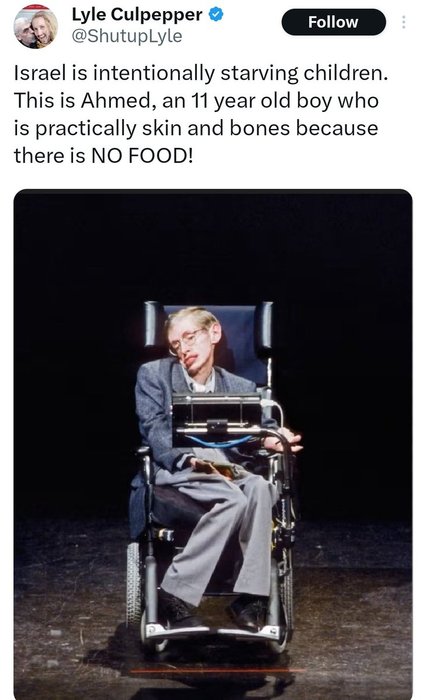
Task: Open Lyle Culpepper's profile avatar
Action: (x=36, y=26)
